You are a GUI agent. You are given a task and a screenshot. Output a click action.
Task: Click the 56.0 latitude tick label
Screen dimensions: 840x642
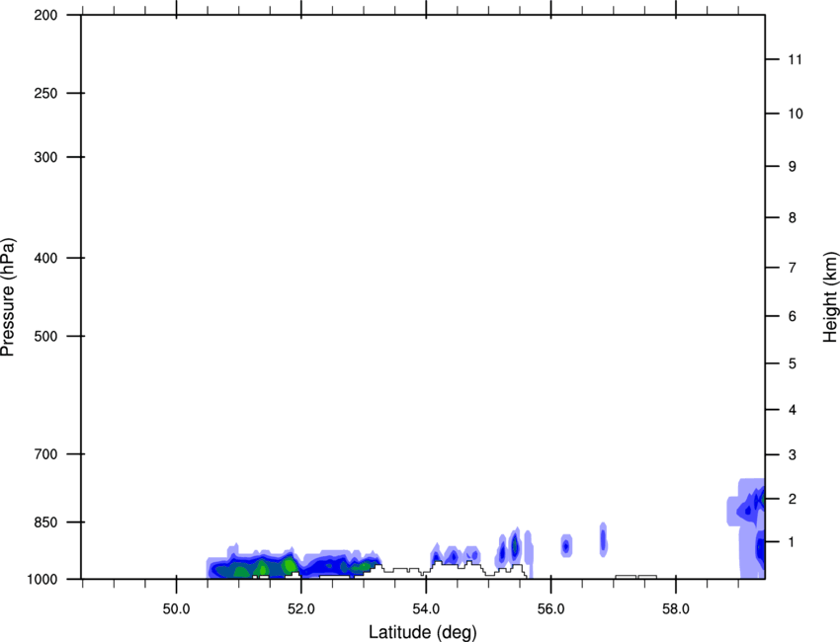[551, 609]
